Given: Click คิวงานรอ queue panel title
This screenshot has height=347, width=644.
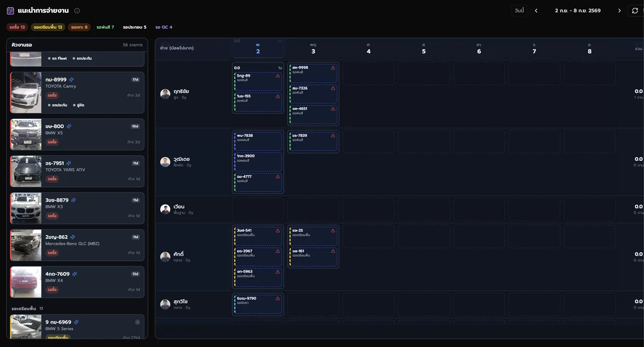Looking at the screenshot, I should click(22, 45).
